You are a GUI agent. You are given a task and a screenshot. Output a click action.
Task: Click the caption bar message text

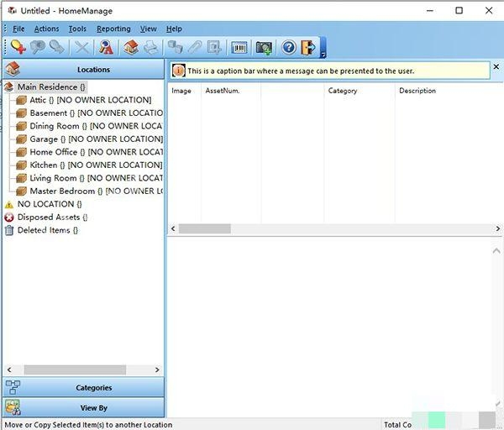pos(301,71)
